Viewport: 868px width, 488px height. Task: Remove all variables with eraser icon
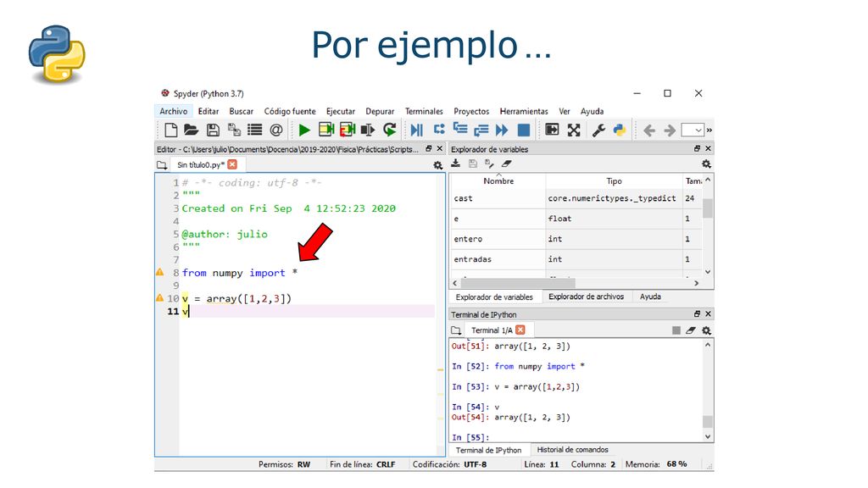tap(506, 164)
